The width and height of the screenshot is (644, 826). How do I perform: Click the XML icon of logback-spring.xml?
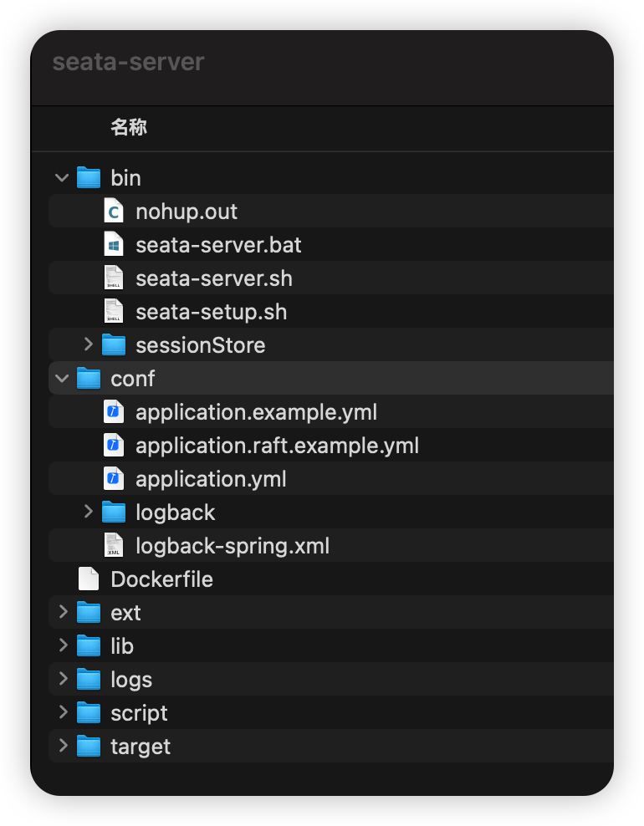click(x=113, y=546)
